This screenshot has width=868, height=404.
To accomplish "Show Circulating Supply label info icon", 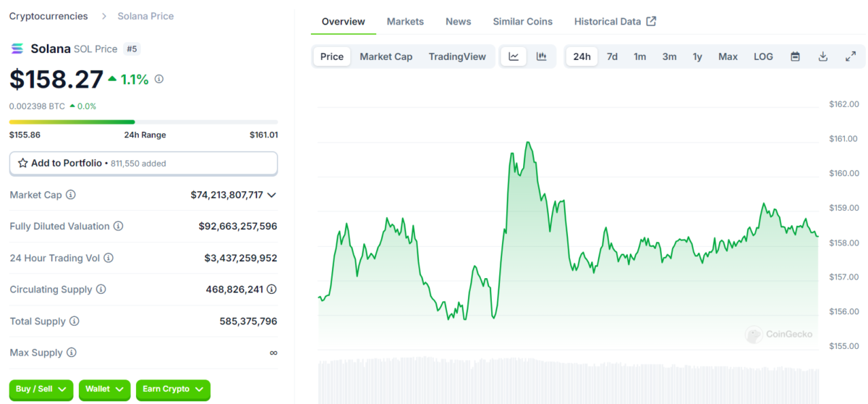I will tap(101, 290).
